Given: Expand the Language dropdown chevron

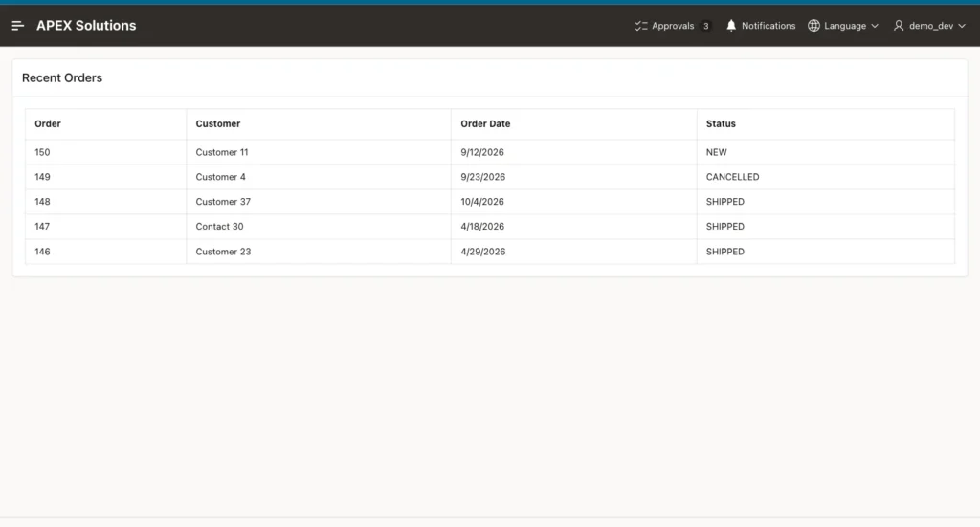Looking at the screenshot, I should (875, 26).
